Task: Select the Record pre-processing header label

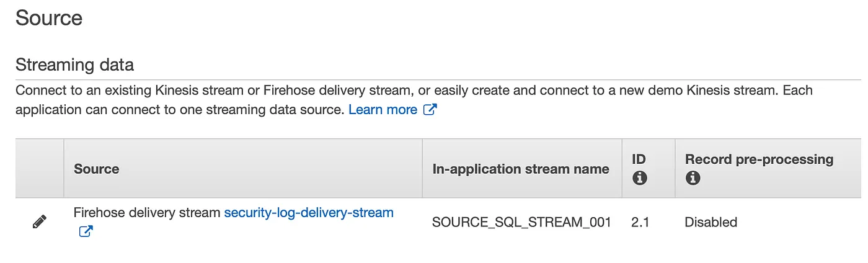Action: tap(759, 159)
